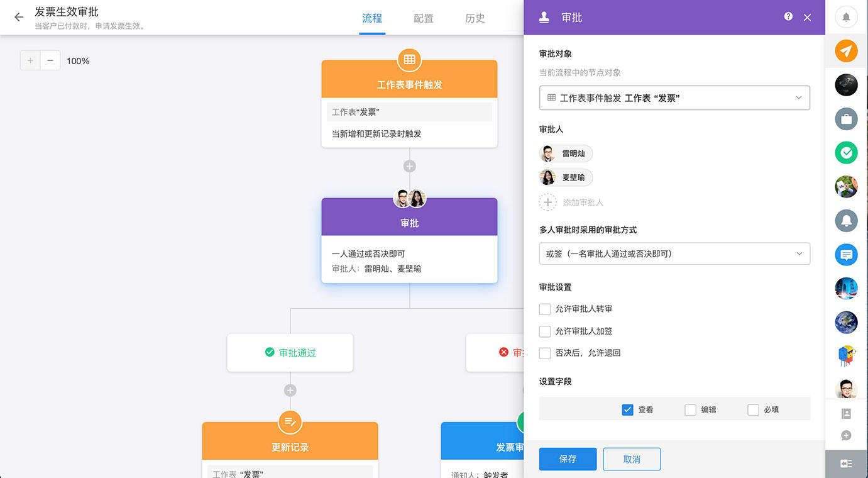Open the 审批对象 dropdown for 工作表事件触发
This screenshot has height=478, width=868.
point(674,97)
